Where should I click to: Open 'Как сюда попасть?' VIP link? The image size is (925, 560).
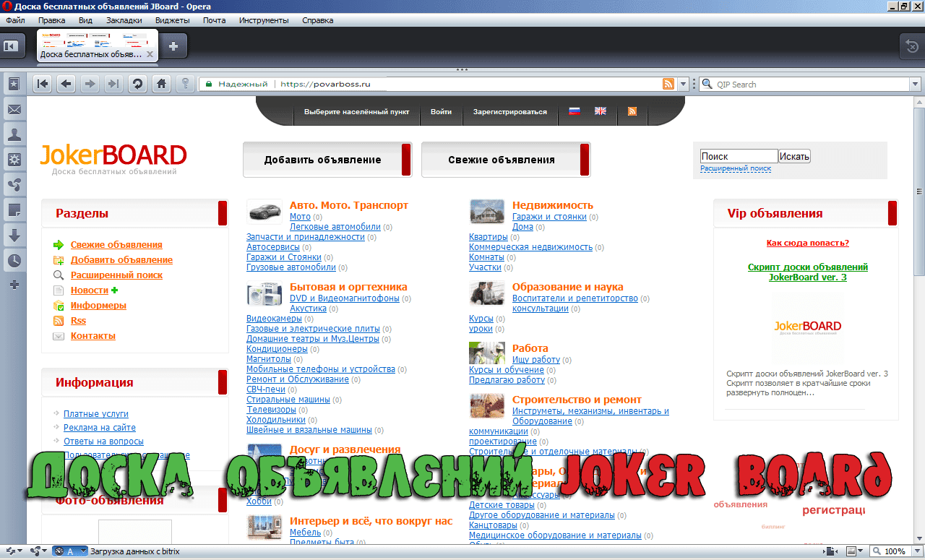pos(808,243)
